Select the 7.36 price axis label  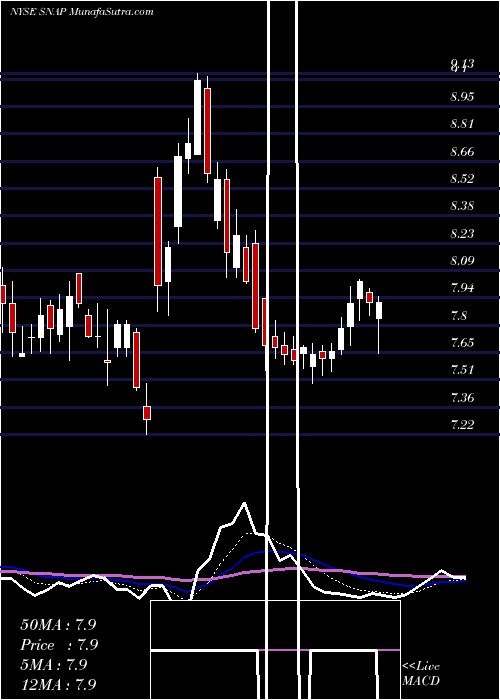click(x=462, y=398)
